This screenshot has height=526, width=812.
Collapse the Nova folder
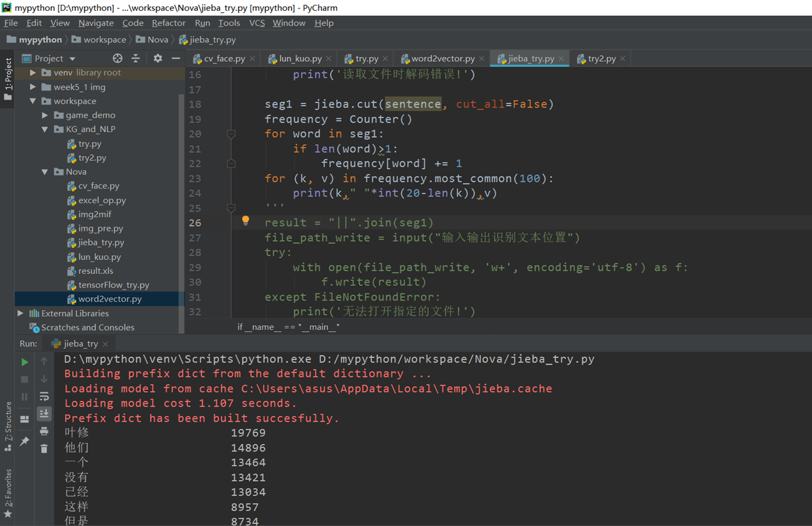pyautogui.click(x=45, y=172)
